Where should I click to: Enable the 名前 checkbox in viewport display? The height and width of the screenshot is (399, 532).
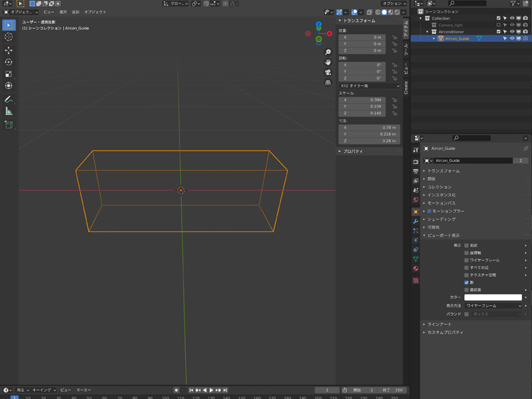click(467, 246)
